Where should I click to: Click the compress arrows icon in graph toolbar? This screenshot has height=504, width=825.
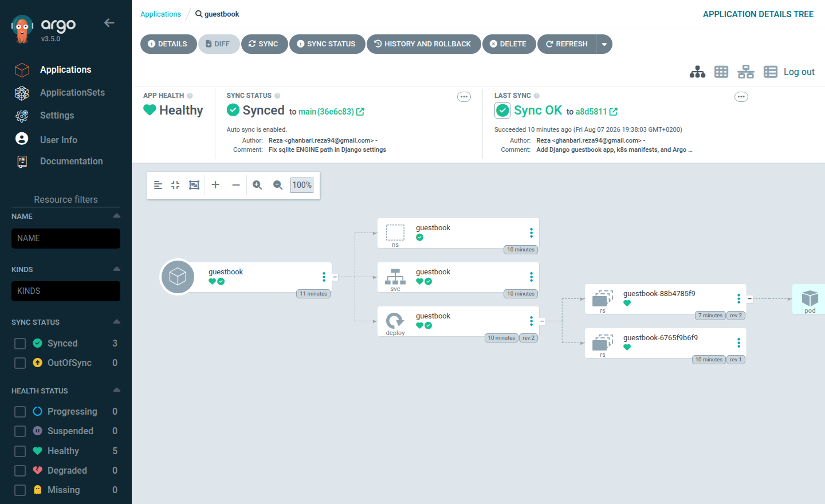pyautogui.click(x=175, y=185)
